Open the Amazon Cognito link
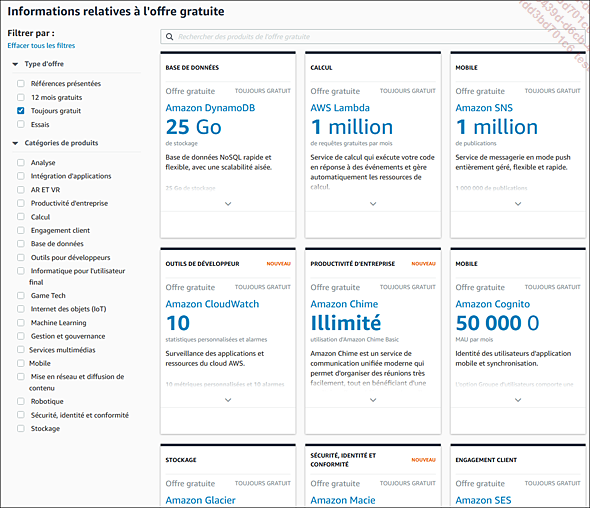This screenshot has height=508, width=590. coord(493,304)
